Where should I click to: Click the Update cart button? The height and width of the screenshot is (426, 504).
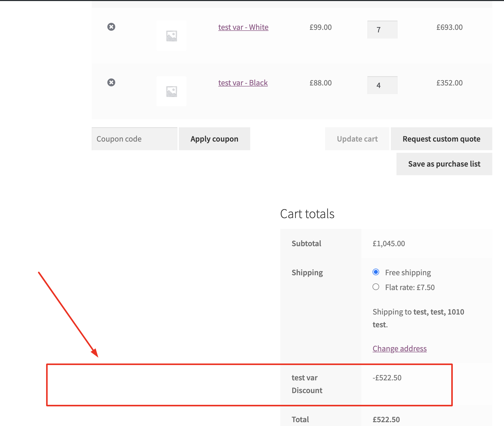(x=357, y=139)
